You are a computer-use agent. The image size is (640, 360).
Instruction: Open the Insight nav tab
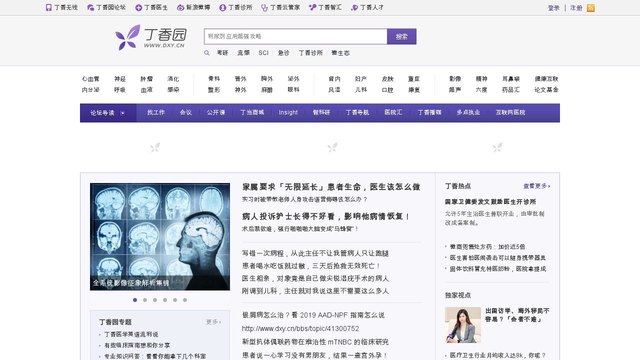tap(288, 112)
